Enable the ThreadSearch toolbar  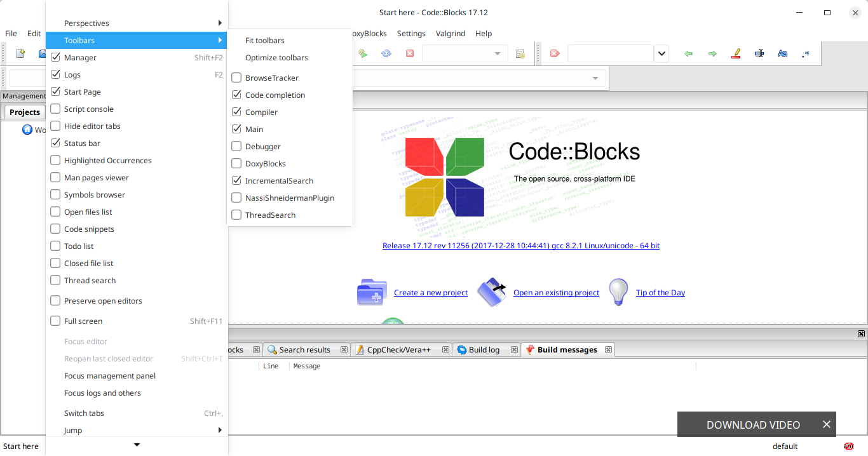(236, 215)
